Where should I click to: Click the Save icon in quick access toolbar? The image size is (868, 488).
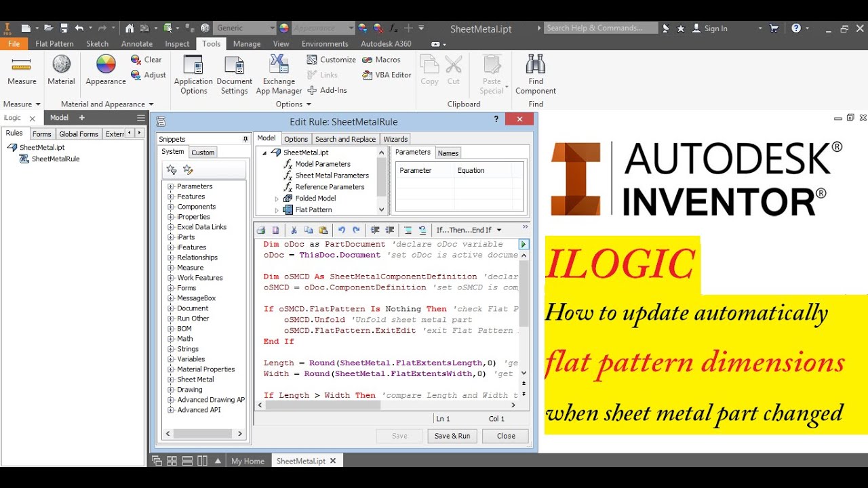(x=64, y=28)
